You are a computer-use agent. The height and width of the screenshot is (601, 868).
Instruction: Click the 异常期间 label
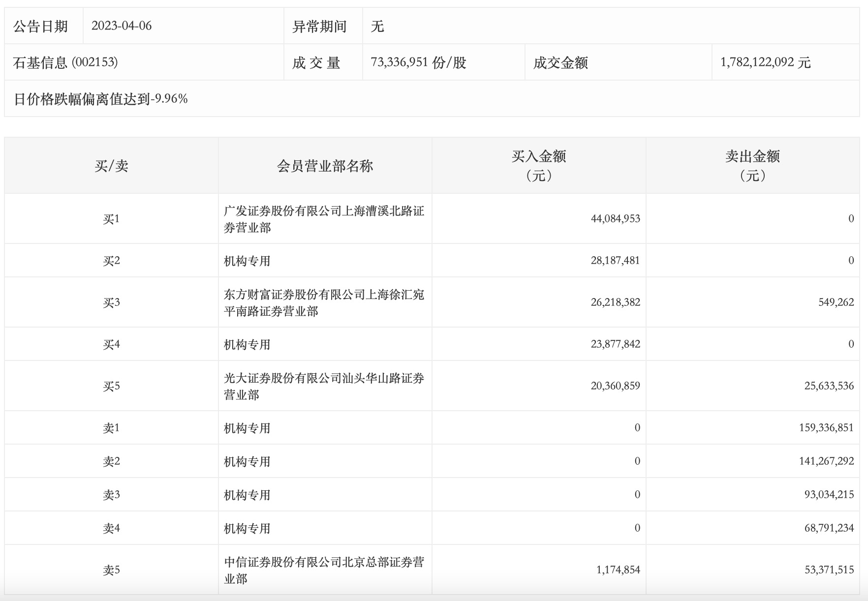coord(319,26)
